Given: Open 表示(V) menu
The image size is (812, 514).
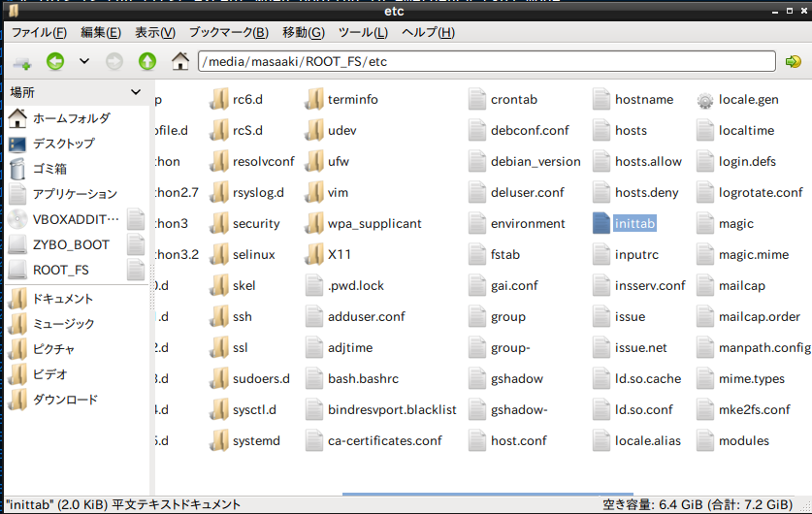Looking at the screenshot, I should pyautogui.click(x=155, y=33).
